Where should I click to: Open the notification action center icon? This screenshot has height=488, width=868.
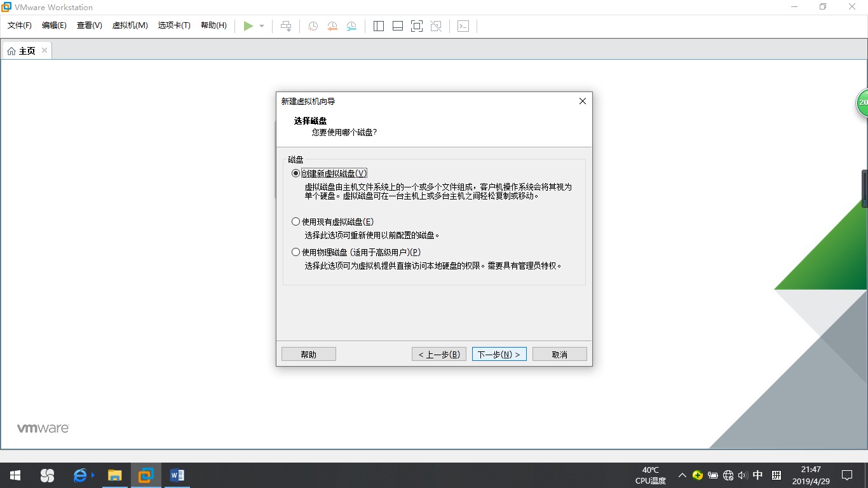click(847, 475)
